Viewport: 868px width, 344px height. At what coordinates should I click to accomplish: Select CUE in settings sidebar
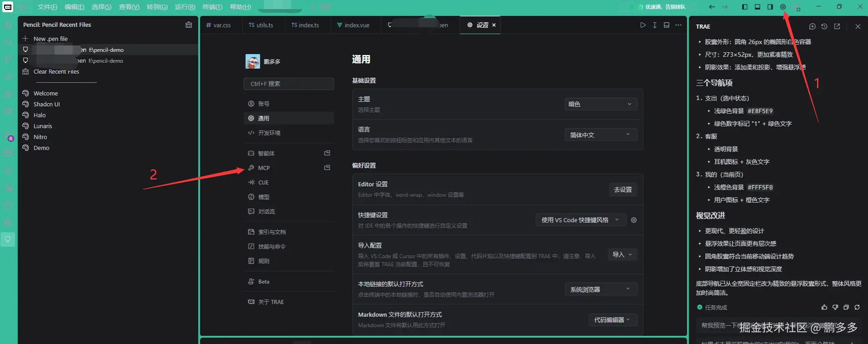coord(289,182)
